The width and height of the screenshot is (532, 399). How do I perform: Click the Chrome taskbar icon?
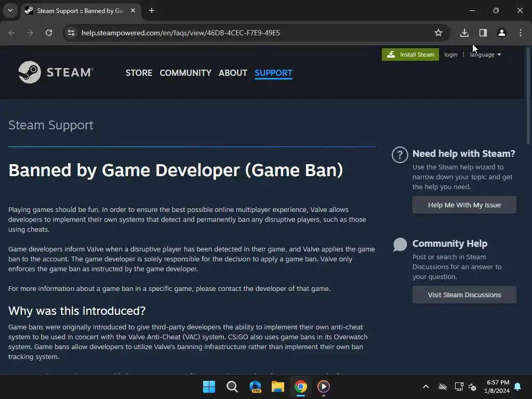coord(301,387)
